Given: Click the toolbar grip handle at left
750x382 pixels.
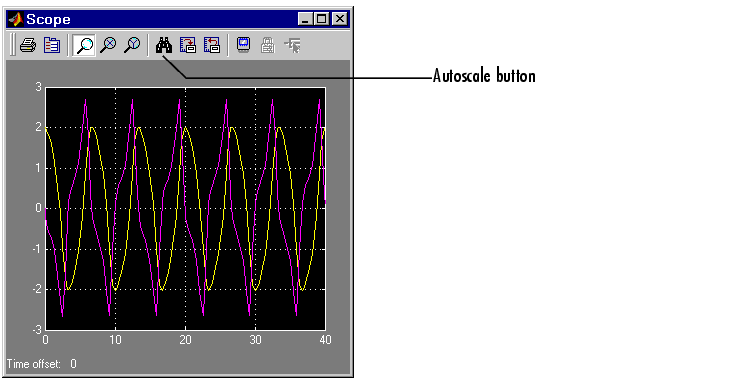Looking at the screenshot, I should click(x=13, y=45).
